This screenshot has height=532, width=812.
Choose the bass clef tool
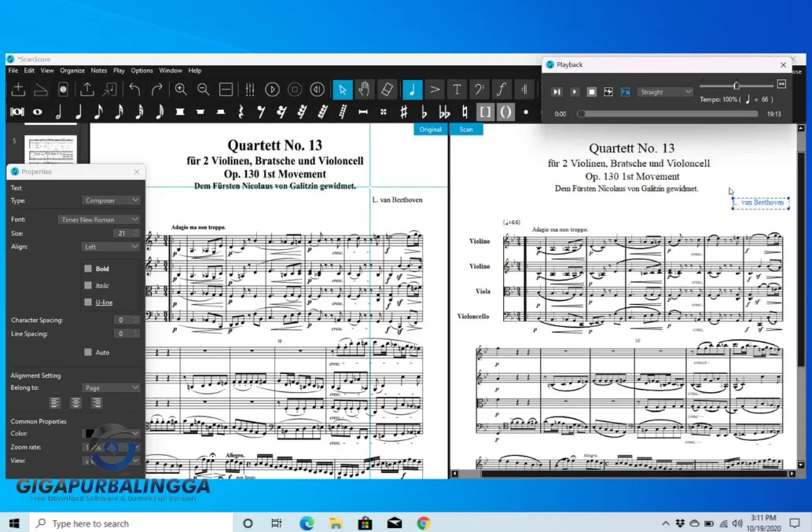(479, 90)
